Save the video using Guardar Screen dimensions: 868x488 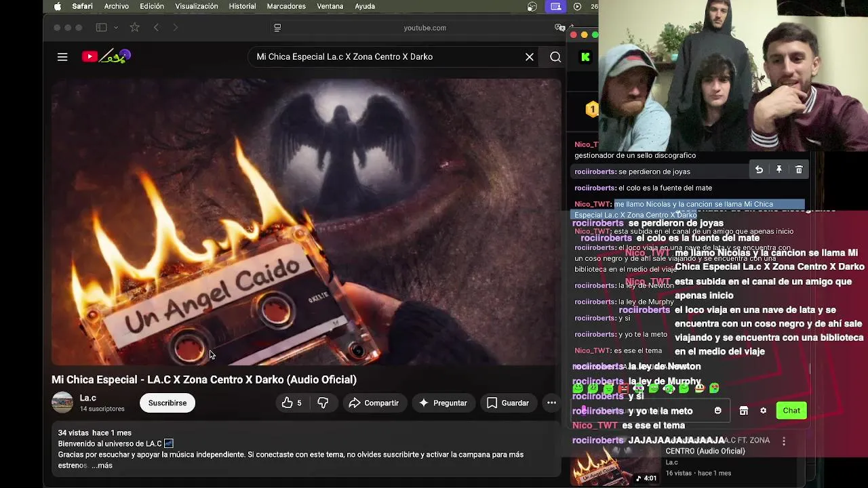click(x=508, y=403)
